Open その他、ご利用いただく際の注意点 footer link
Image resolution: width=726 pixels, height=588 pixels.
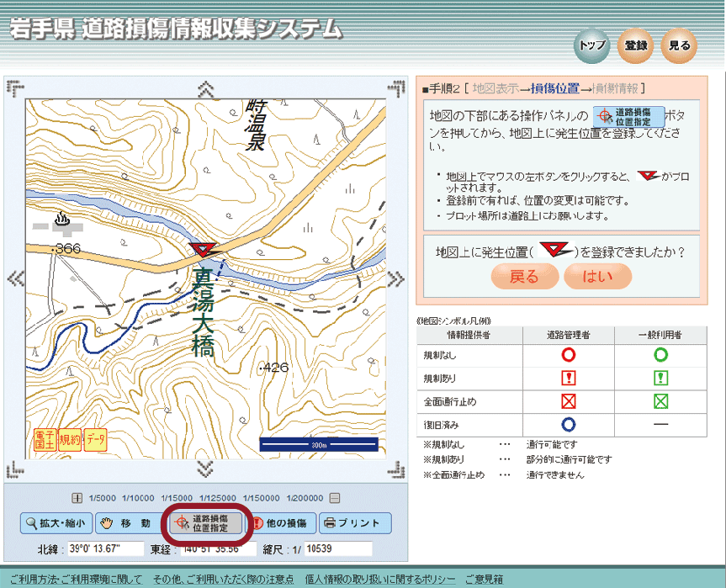(223, 580)
